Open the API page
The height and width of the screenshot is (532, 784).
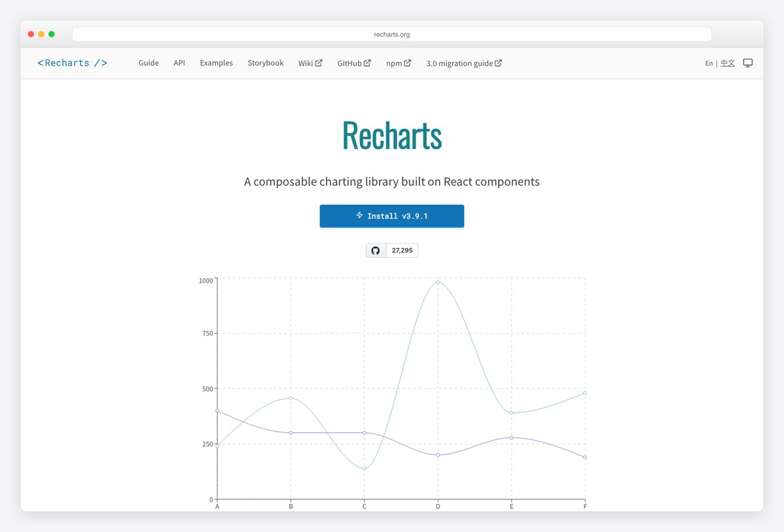180,63
